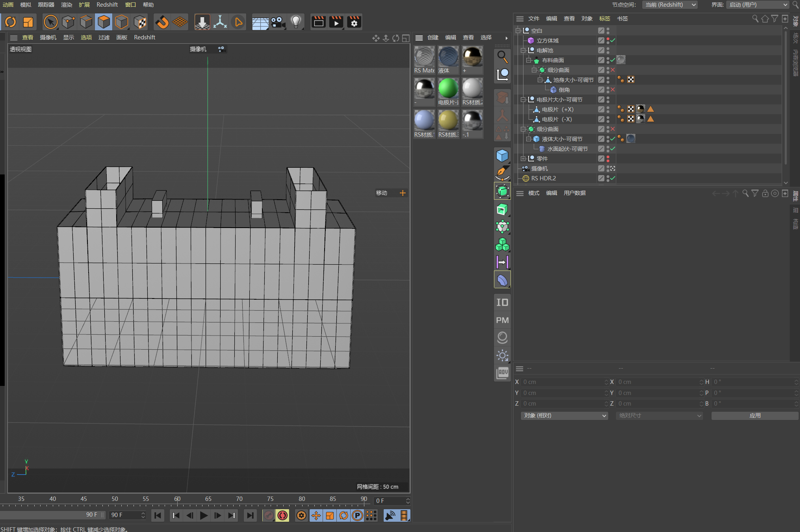Toggle enable checkmark for 立方体域
This screenshot has width=800, height=532.
(613, 40)
